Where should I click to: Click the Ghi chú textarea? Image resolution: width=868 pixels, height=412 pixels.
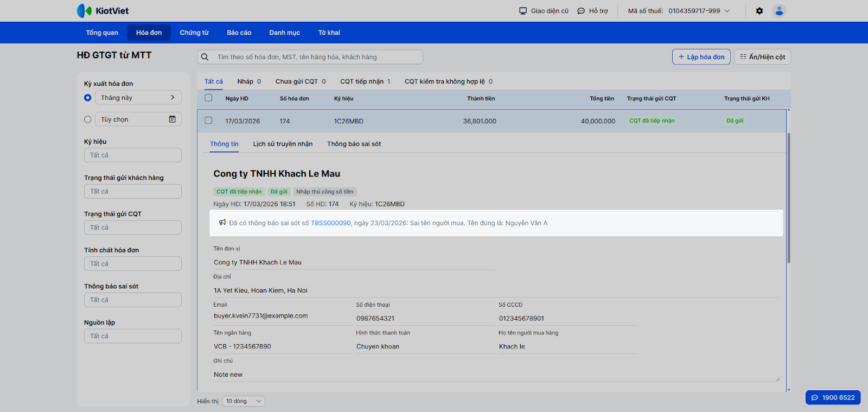click(x=496, y=375)
